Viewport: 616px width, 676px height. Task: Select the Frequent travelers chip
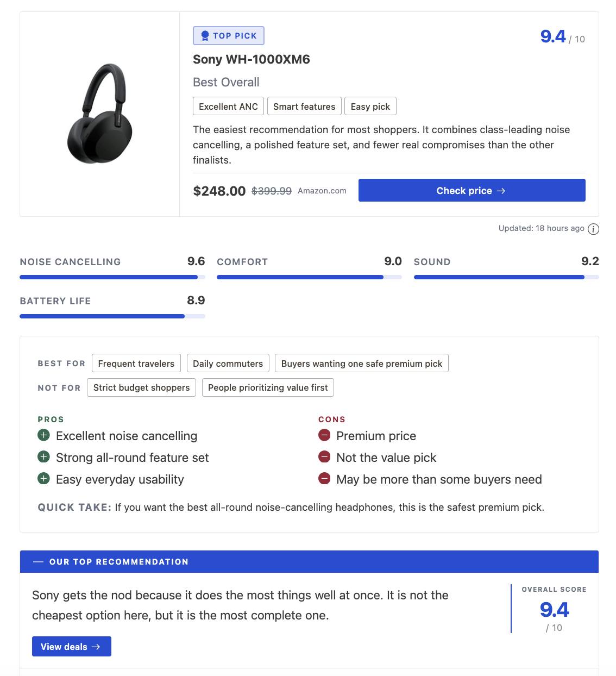[136, 363]
